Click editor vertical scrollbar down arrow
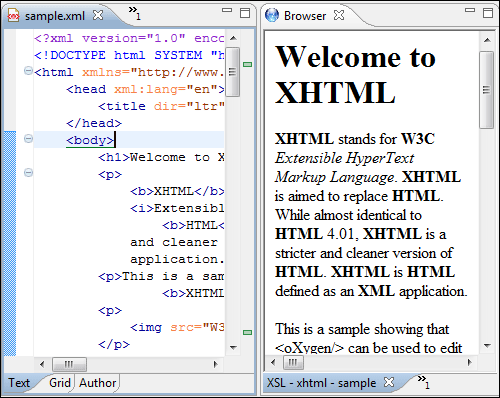The height and width of the screenshot is (398, 500). pos(233,348)
